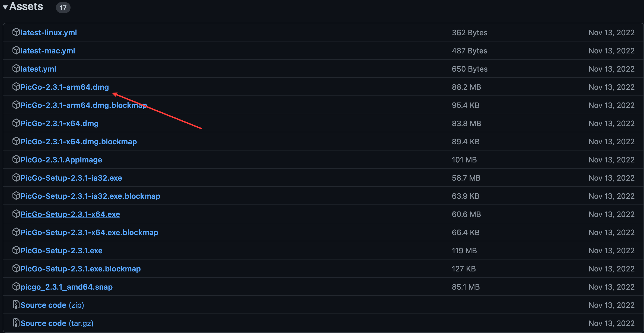This screenshot has width=644, height=333.
Task: Download PicGo-2.3.1-x64.dmg file
Action: 59,123
